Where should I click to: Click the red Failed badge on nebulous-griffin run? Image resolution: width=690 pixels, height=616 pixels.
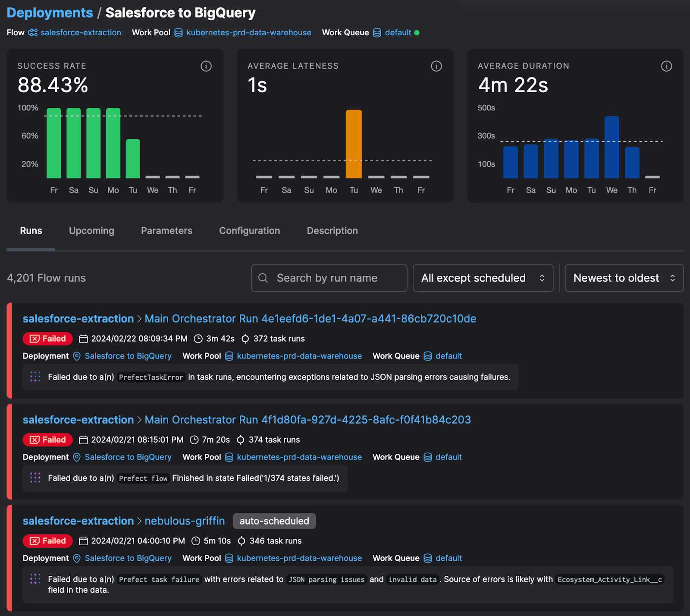pyautogui.click(x=47, y=541)
